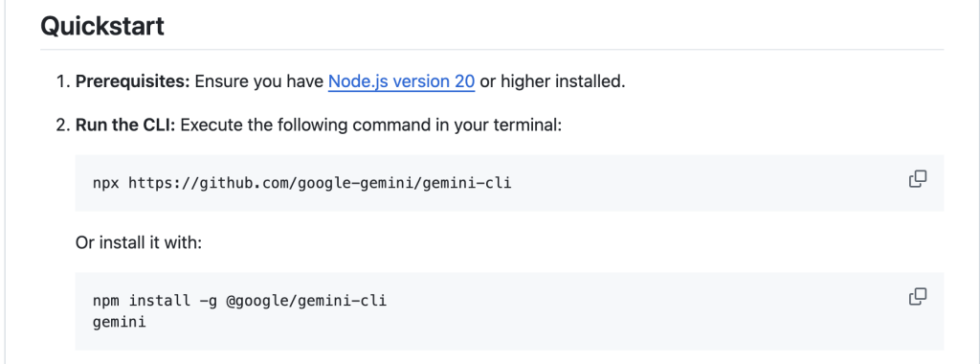Click list number 2 marker
980x364 pixels.
(62, 125)
